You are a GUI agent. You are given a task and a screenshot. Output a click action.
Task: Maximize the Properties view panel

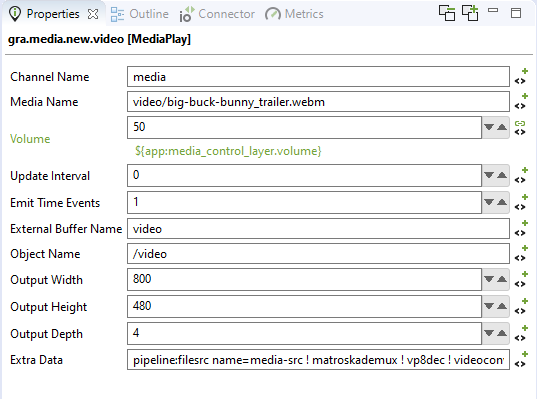516,13
